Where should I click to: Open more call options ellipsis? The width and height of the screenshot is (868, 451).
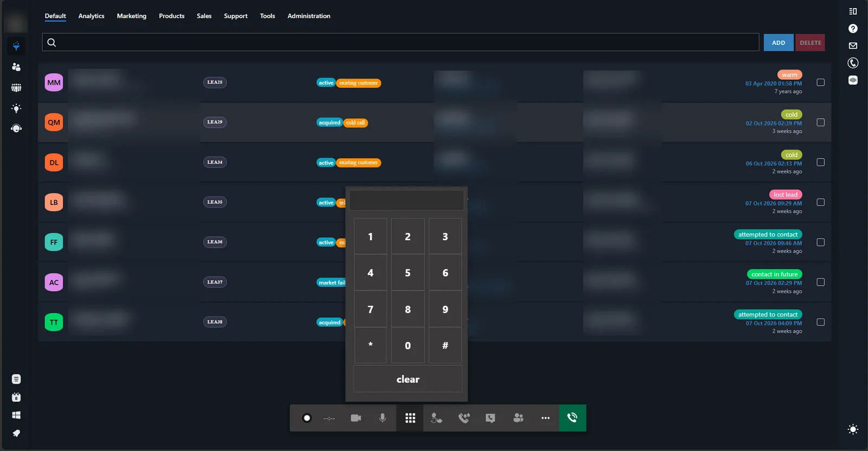[545, 418]
